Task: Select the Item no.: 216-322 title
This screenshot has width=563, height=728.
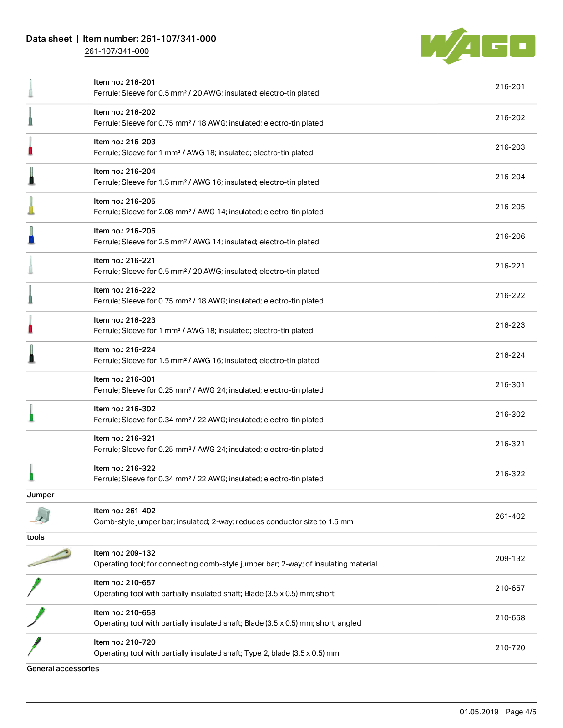Action: (x=124, y=468)
